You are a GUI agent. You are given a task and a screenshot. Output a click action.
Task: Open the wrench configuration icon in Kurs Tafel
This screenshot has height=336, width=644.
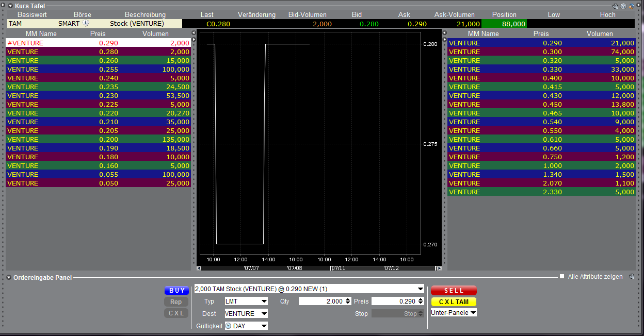(x=615, y=6)
